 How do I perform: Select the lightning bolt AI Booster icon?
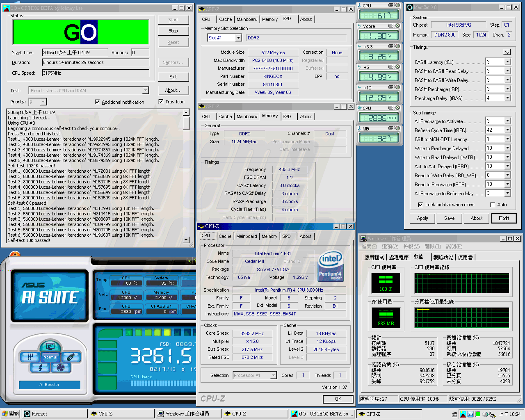click(40, 367)
